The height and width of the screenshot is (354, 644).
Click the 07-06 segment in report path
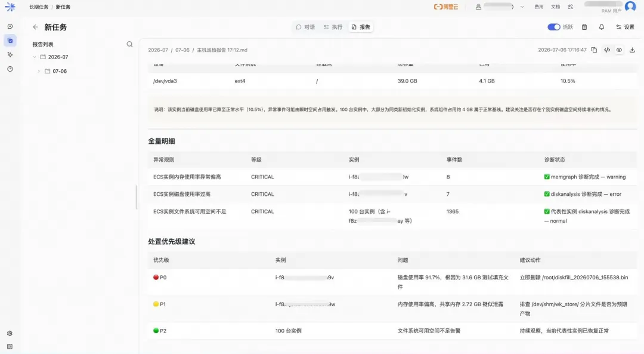[182, 50]
